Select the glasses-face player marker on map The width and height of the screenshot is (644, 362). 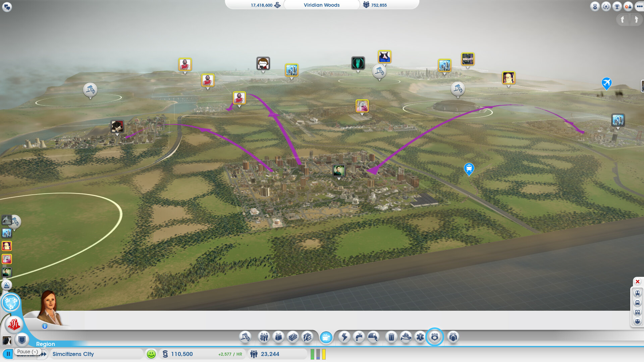(508, 78)
